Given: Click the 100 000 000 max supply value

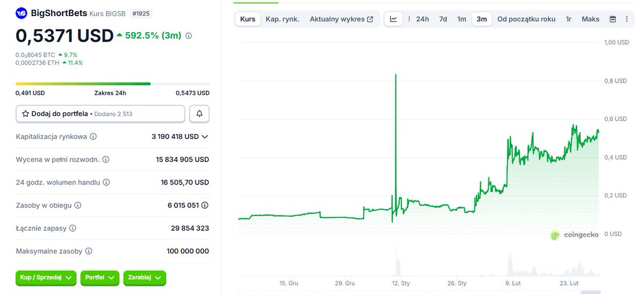Looking at the screenshot, I should pyautogui.click(x=188, y=251).
